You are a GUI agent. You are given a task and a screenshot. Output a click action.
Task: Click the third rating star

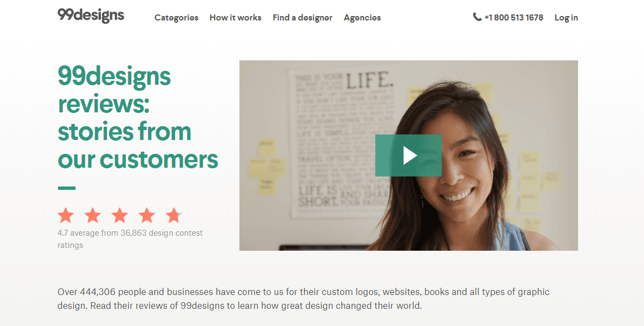coord(120,215)
